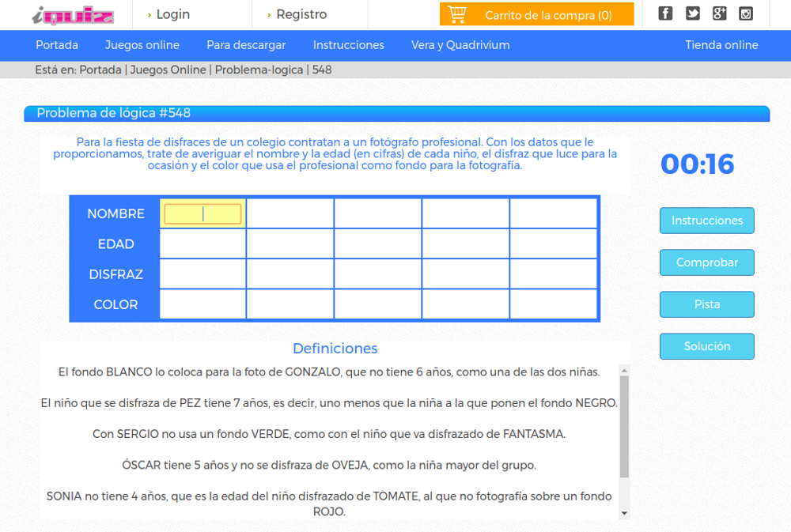
Task: Click the iQuiz logo
Action: point(73,15)
